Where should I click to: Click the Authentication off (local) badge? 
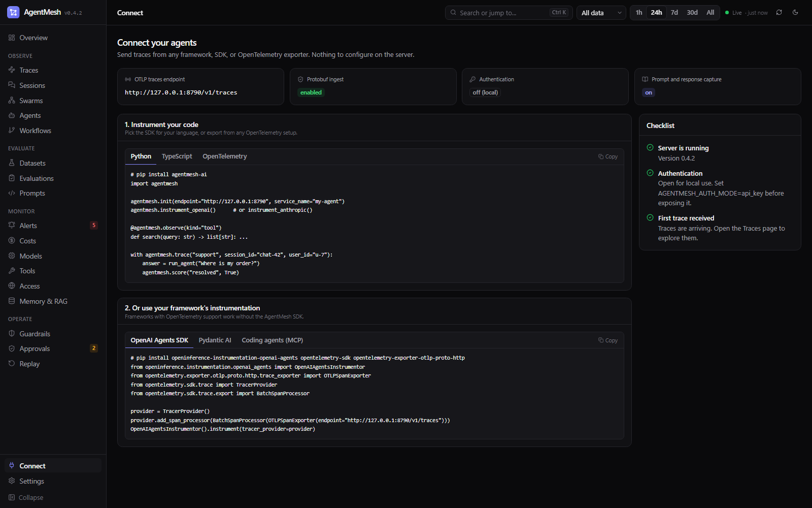[x=485, y=92]
